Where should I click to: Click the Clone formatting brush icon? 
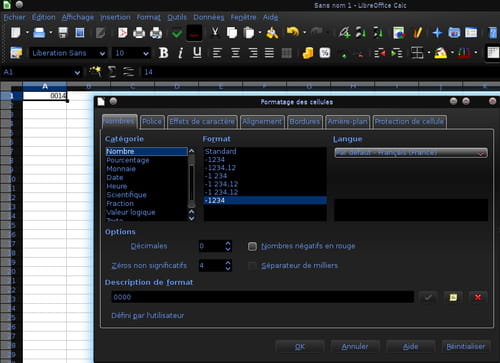click(x=273, y=33)
